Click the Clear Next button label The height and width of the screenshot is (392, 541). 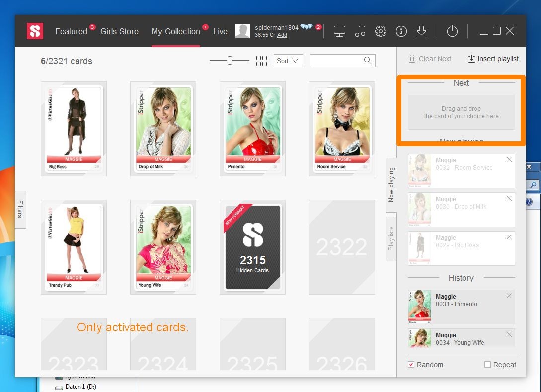[435, 59]
